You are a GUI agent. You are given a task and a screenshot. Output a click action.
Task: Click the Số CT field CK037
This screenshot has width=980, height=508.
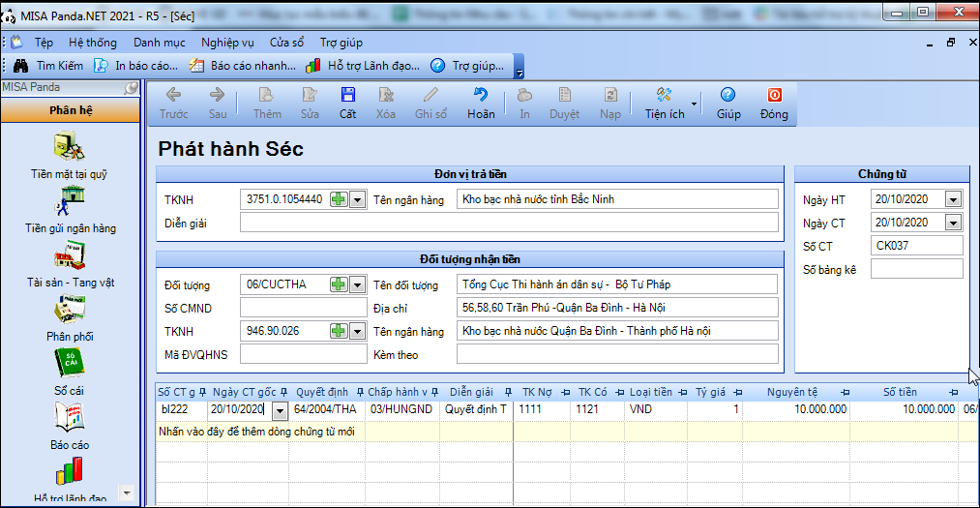click(x=916, y=246)
